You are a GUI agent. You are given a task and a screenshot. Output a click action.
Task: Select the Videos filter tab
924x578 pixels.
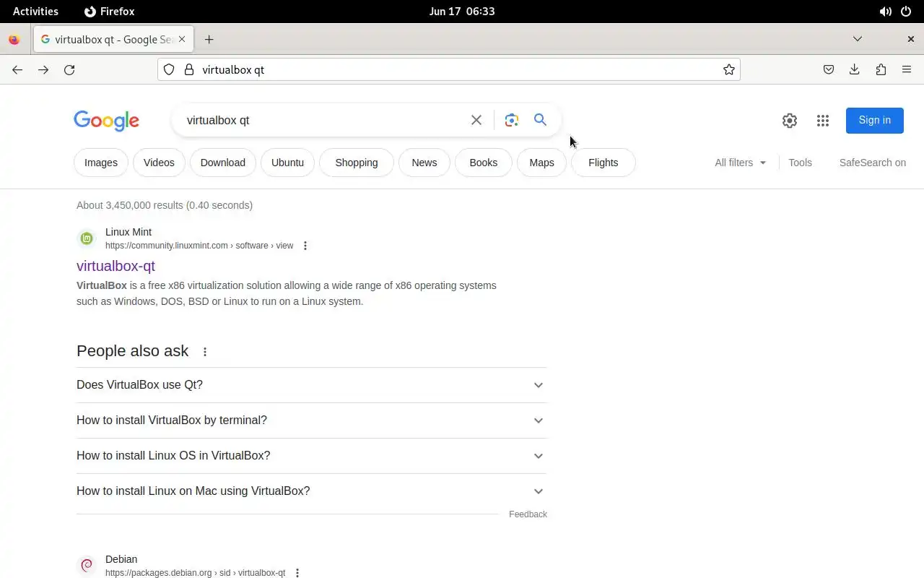click(x=159, y=163)
